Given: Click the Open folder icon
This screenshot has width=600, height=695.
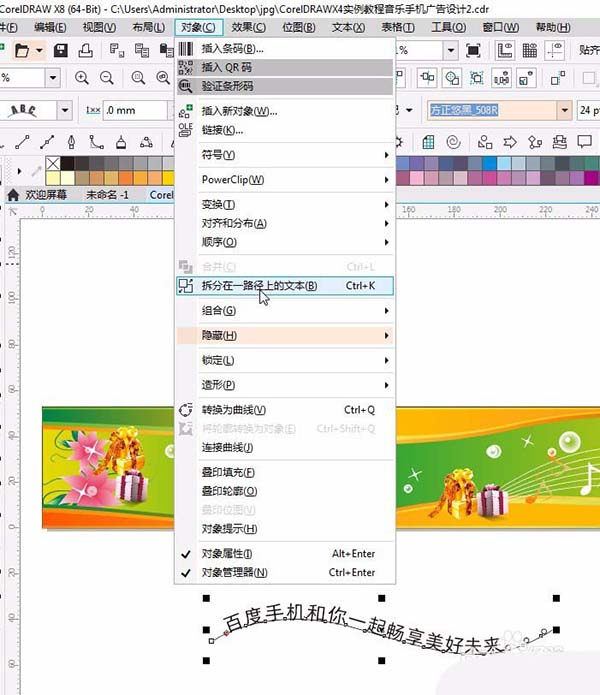Looking at the screenshot, I should pyautogui.click(x=21, y=51).
